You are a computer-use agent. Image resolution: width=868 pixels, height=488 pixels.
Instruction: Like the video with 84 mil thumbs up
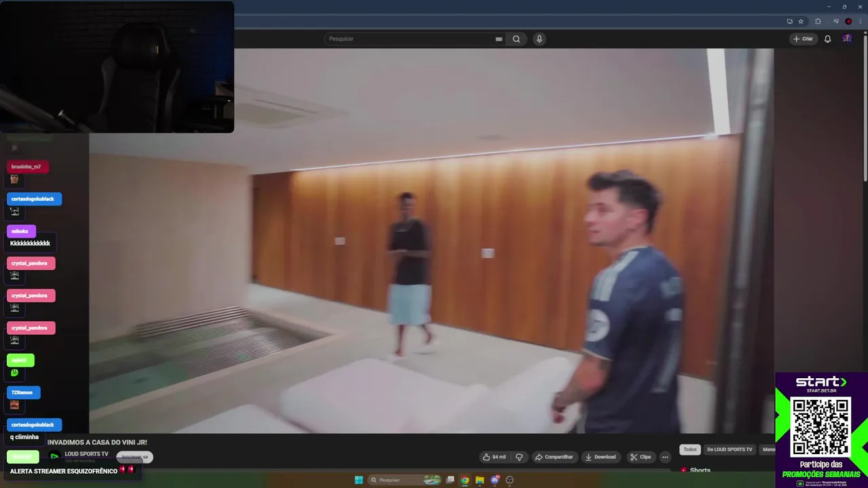pos(494,457)
